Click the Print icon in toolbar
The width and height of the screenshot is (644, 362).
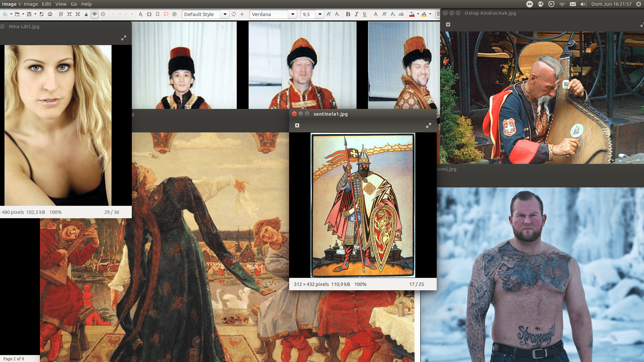point(50,14)
